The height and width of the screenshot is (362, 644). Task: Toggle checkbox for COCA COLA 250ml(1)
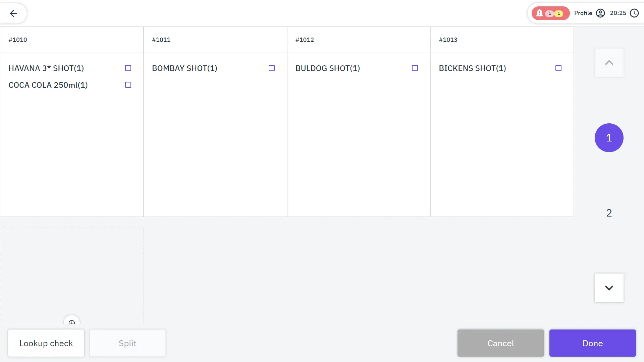click(128, 85)
